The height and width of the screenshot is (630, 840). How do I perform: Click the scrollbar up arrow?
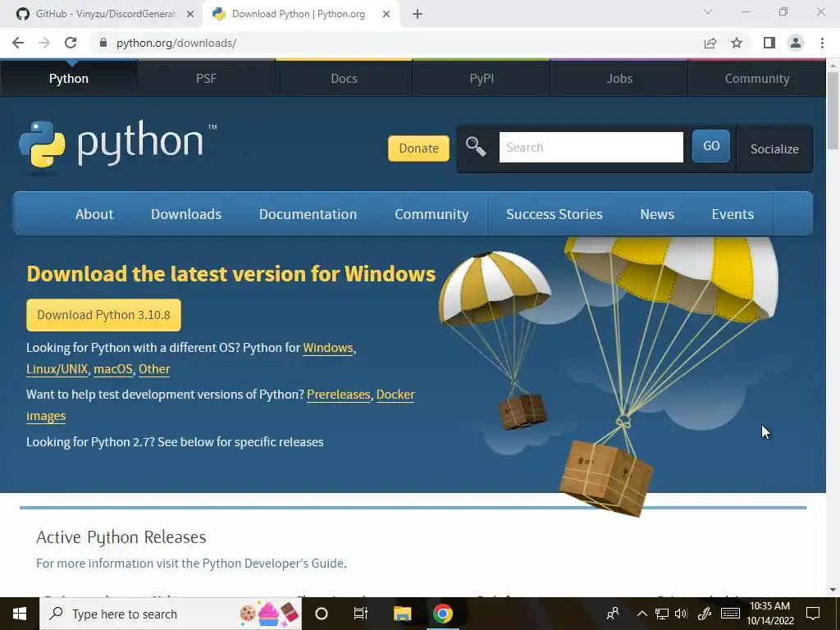pos(833,66)
